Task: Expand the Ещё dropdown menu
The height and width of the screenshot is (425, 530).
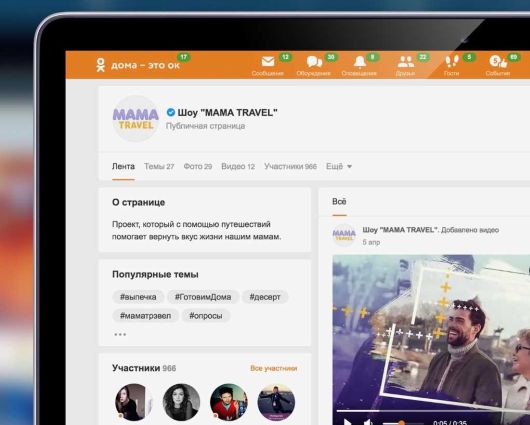Action: [x=339, y=166]
